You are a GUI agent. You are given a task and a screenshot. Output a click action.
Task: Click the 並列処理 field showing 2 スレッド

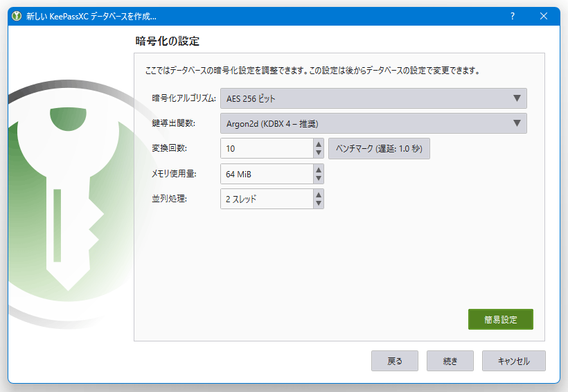pyautogui.click(x=267, y=199)
